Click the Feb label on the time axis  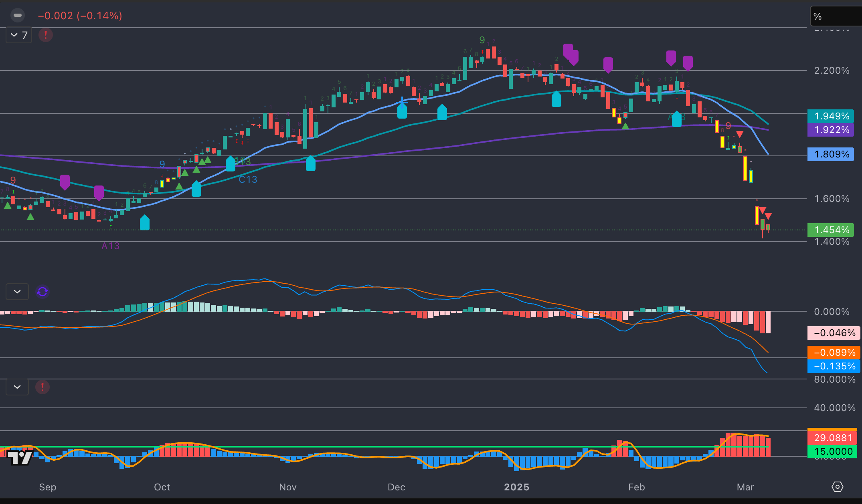(636, 487)
